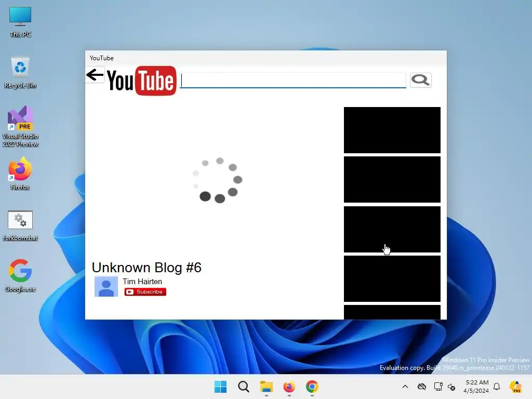Select the Firefox desktop shortcut
Viewport: 532px width, 399px height.
tap(20, 174)
